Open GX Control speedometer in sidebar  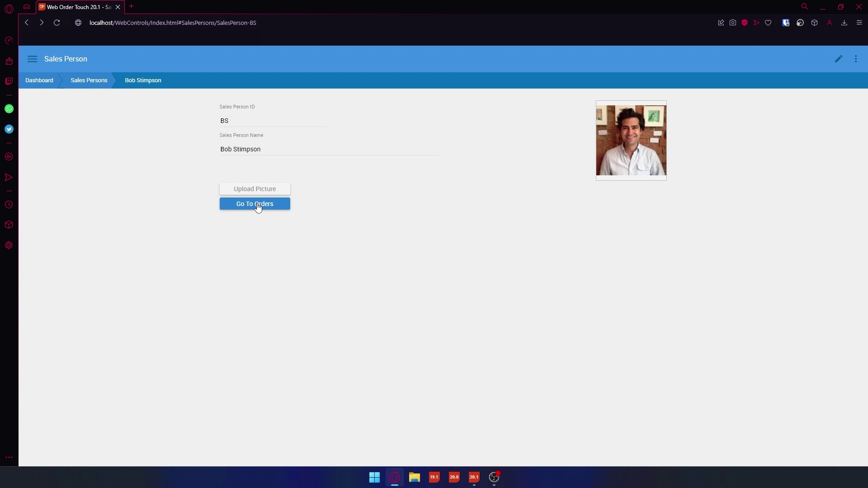click(x=9, y=41)
